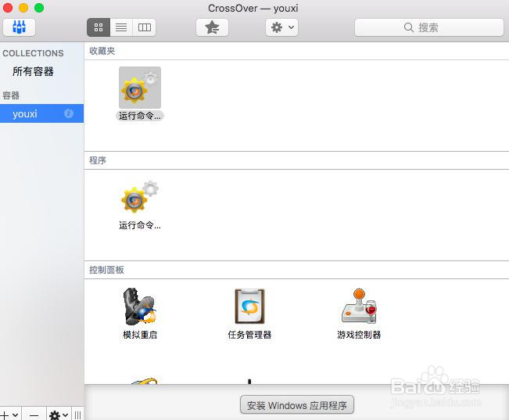Open the add container plus dropdown

click(9, 415)
